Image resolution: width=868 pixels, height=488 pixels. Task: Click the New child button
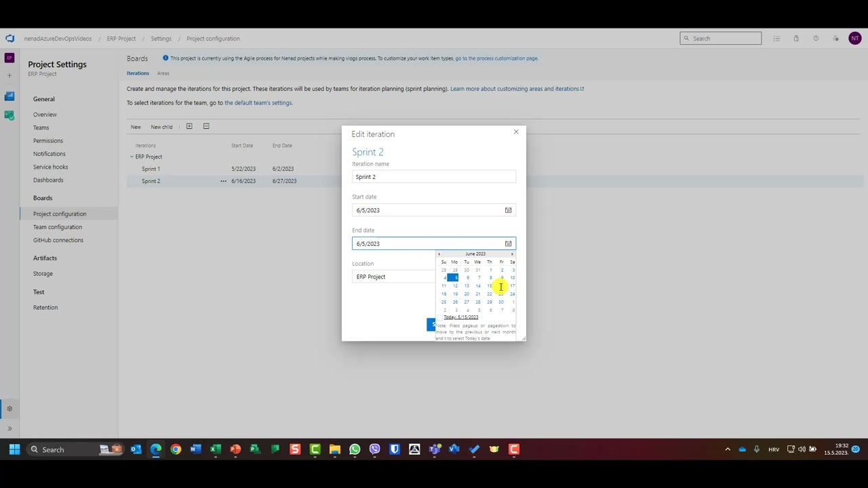[x=161, y=127]
